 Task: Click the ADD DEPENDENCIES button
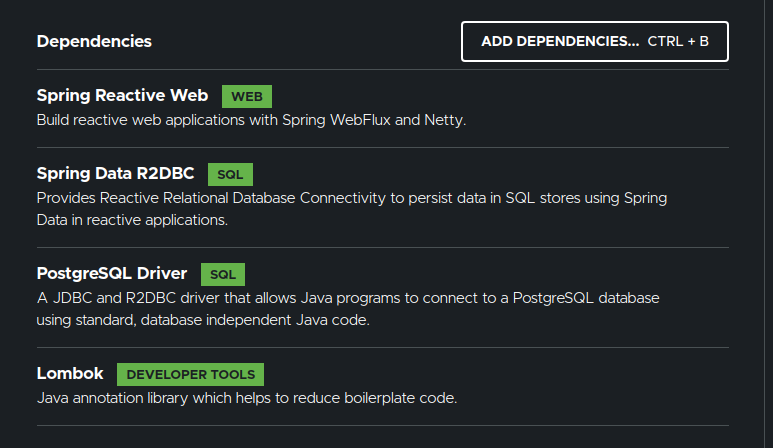[x=559, y=42]
